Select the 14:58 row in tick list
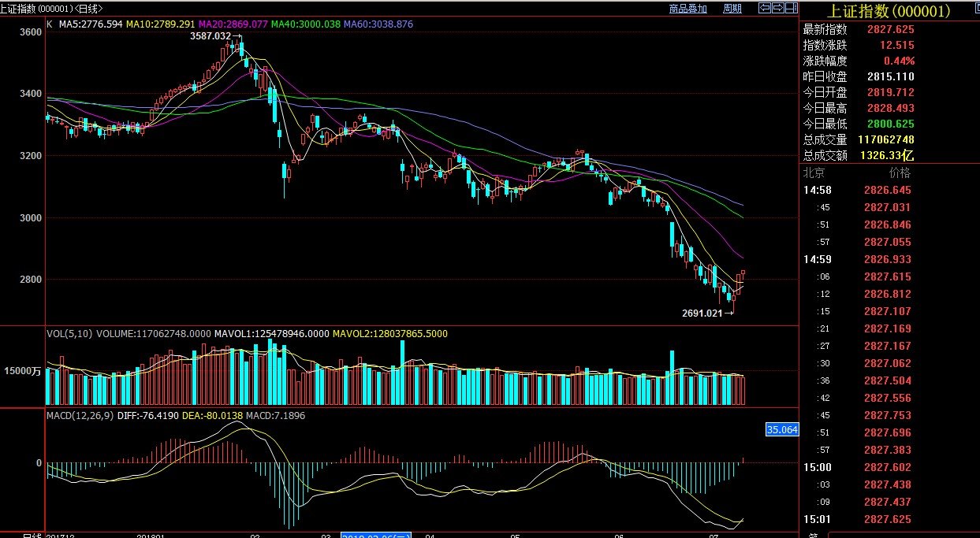The height and width of the screenshot is (538, 980). (817, 190)
